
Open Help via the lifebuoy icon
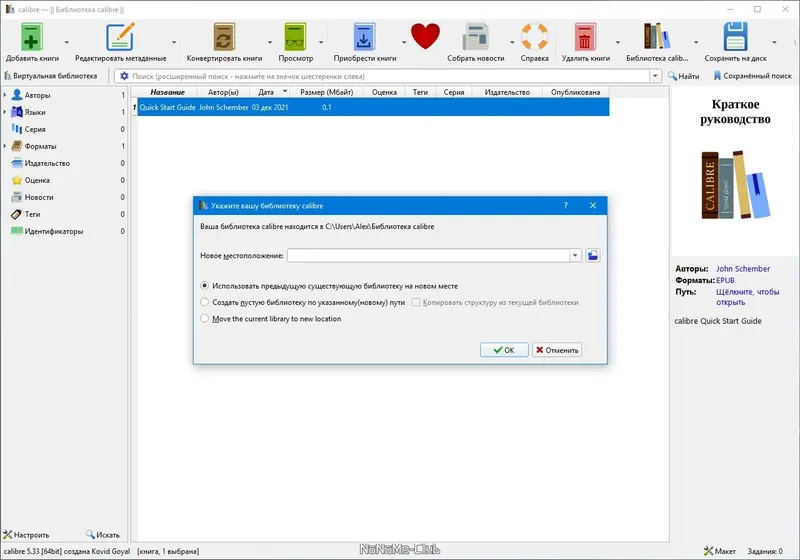point(534,37)
